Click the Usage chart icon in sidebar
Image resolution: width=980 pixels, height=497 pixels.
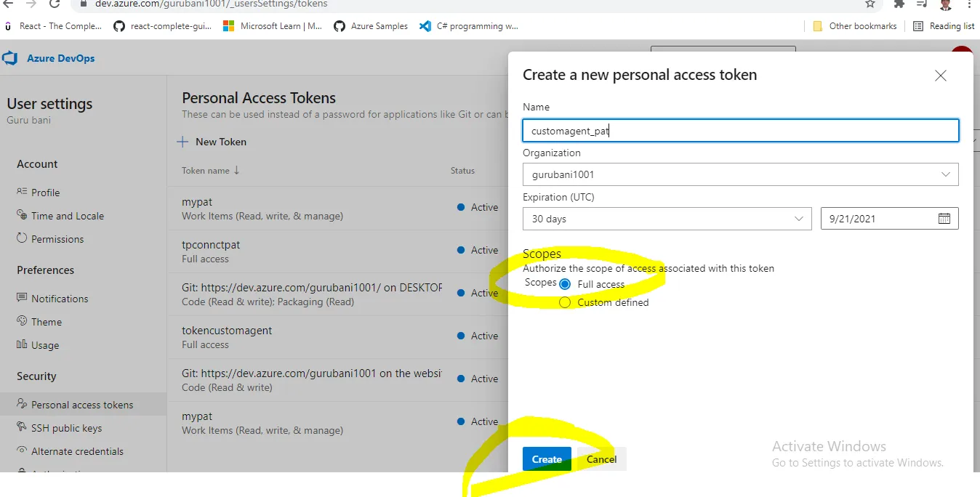(22, 344)
